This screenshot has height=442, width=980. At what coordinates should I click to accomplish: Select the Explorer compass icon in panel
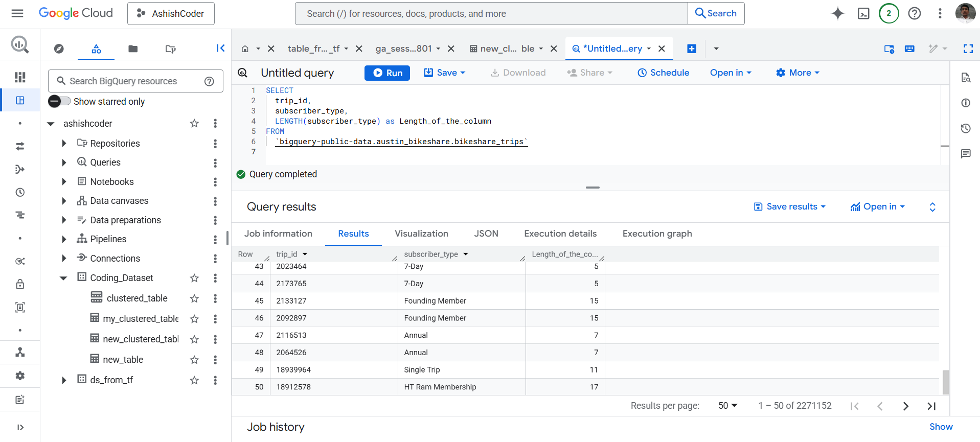click(x=59, y=49)
